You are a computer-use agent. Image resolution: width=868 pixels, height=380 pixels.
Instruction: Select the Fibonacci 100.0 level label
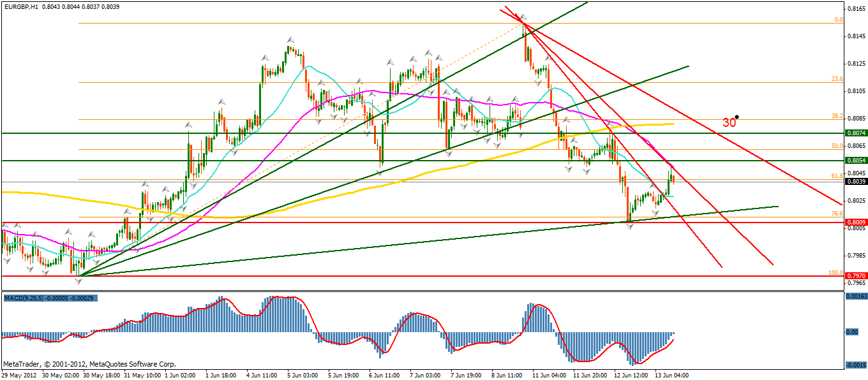click(x=835, y=273)
